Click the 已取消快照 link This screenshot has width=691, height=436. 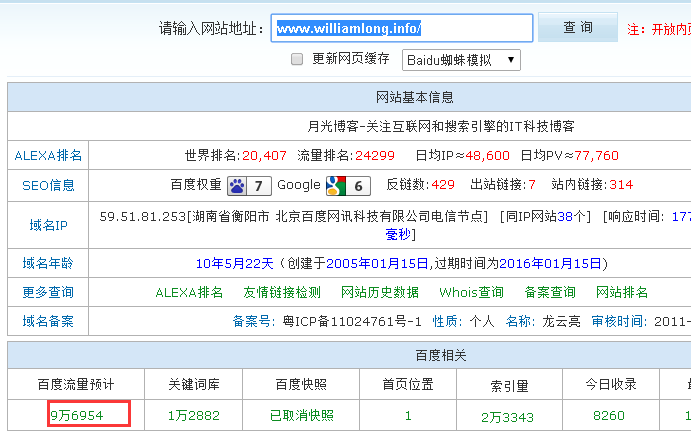302,415
